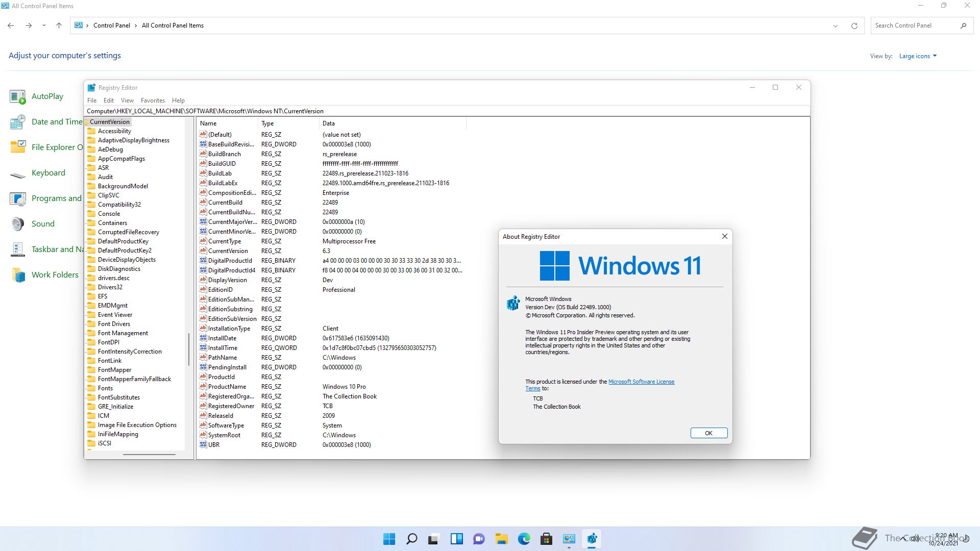Open the Help menu in Registry Editor

pyautogui.click(x=178, y=101)
